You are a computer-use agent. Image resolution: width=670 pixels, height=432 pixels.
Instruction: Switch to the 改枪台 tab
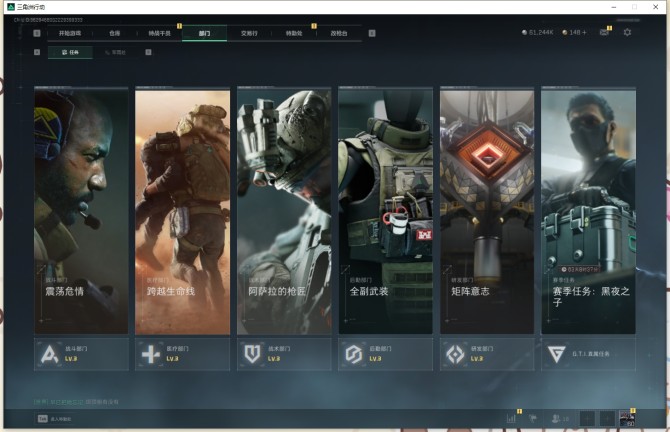(x=339, y=33)
